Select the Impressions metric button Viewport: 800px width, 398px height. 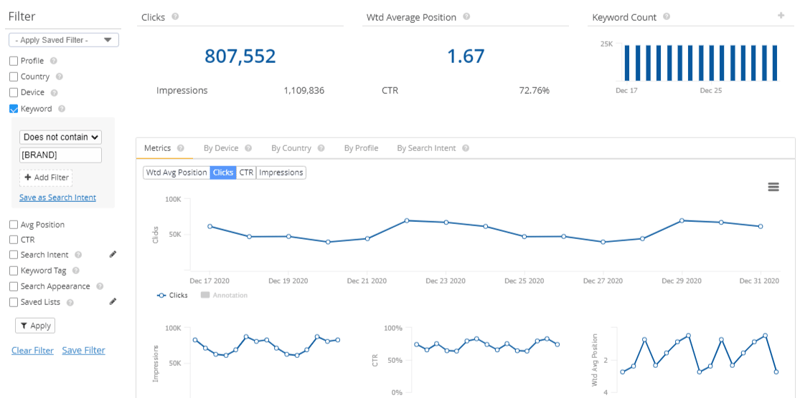coord(281,172)
